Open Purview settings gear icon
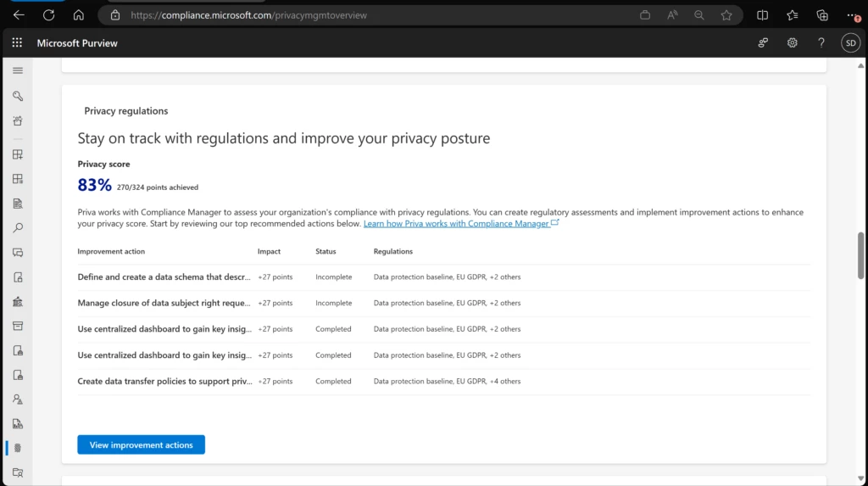The image size is (868, 486). 793,43
